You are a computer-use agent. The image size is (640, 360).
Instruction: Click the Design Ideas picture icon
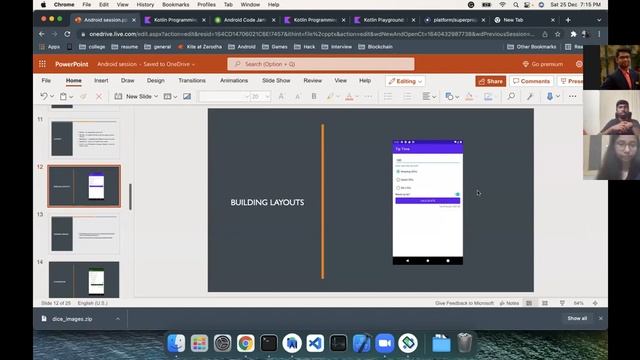click(187, 96)
